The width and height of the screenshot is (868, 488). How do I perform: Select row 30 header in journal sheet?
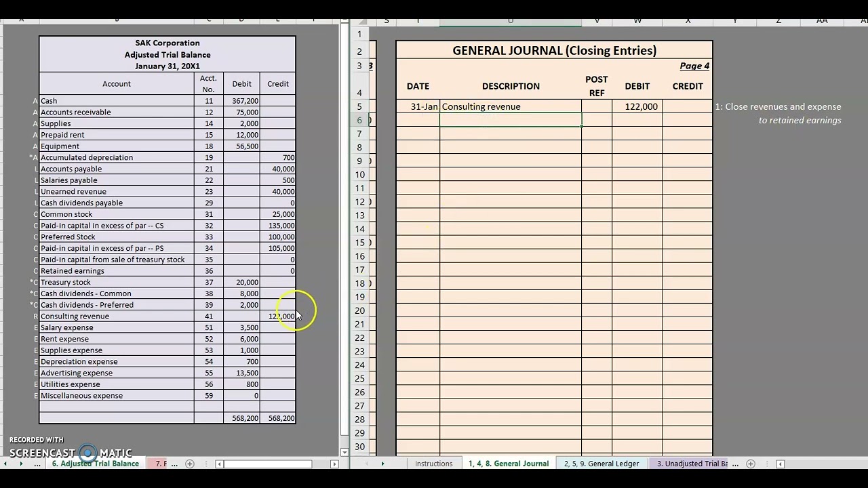(359, 447)
